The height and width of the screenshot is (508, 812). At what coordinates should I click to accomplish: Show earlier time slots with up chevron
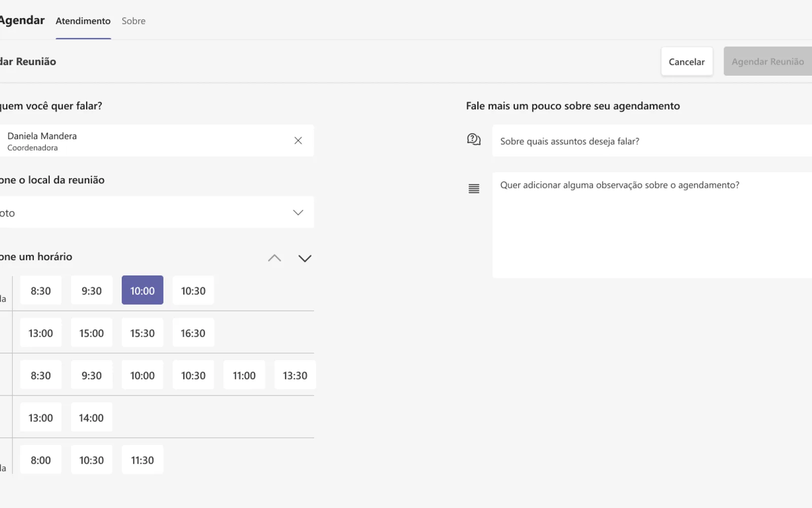[x=275, y=258]
